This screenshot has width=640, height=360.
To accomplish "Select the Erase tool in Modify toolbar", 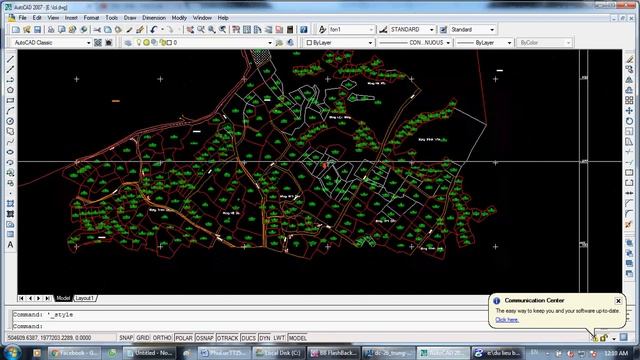I will click(629, 60).
